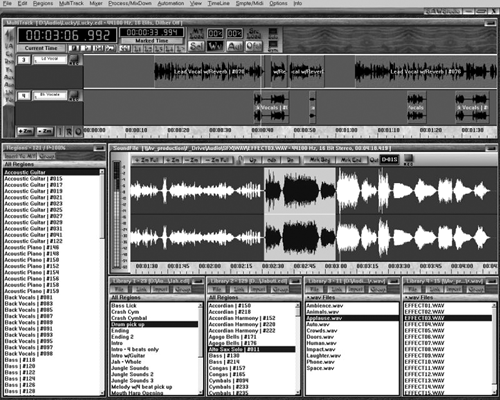Select Drum pick up in Library 1
This screenshot has height=400, width=500.
154,324
